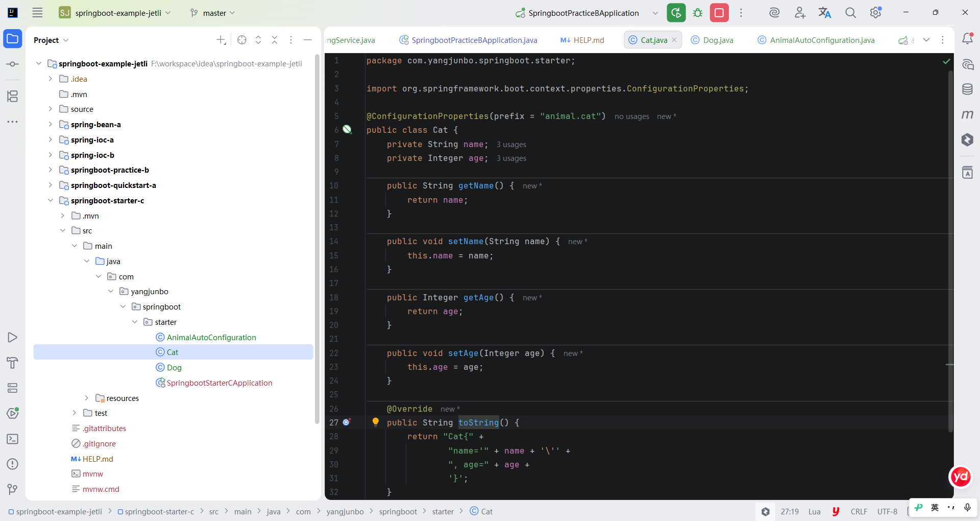Click the toString override gutter icon

click(347, 422)
